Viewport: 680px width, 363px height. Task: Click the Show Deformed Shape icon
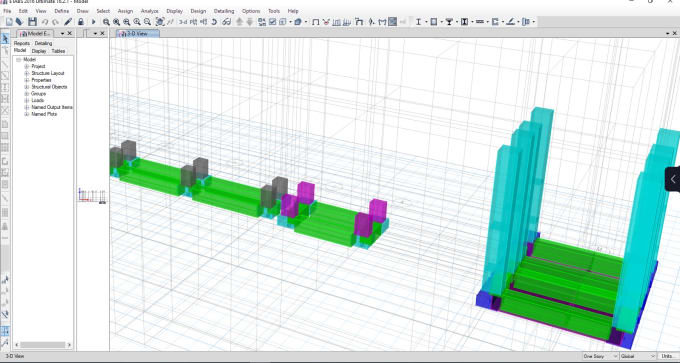(326, 22)
